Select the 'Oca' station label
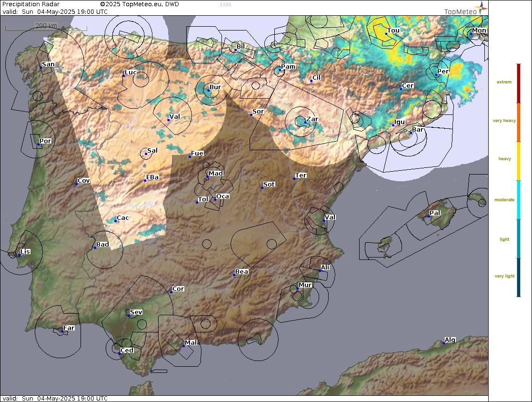532x402 pixels. (x=222, y=196)
